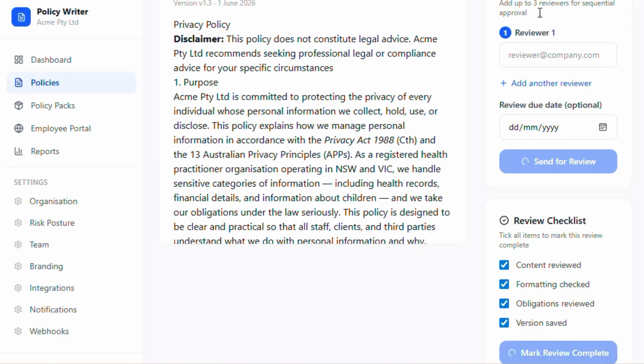Click the Send for Review button
Screen dimensions: 644x364
click(558, 161)
